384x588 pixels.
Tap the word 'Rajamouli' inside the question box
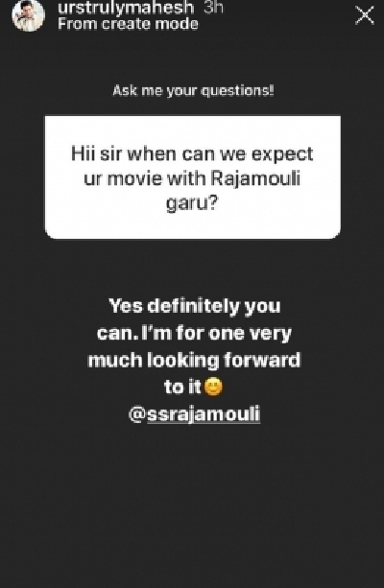(x=255, y=178)
